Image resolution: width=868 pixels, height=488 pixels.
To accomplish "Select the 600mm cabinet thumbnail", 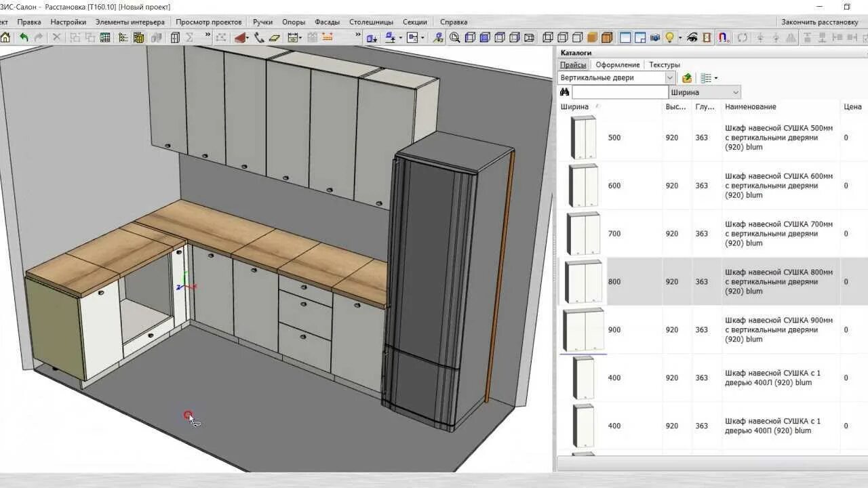I will pyautogui.click(x=583, y=186).
